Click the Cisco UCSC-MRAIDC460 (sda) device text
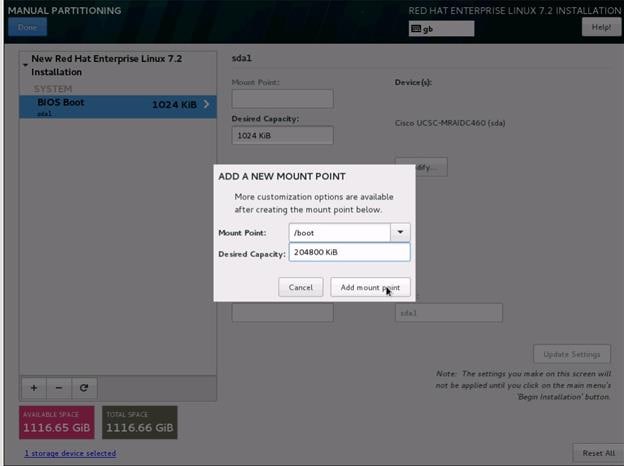624x466 pixels. coord(450,123)
